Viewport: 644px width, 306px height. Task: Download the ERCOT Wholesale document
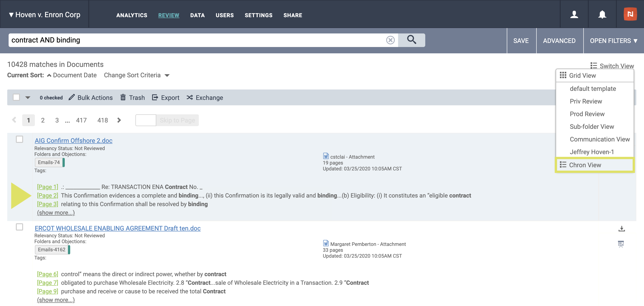(x=622, y=229)
